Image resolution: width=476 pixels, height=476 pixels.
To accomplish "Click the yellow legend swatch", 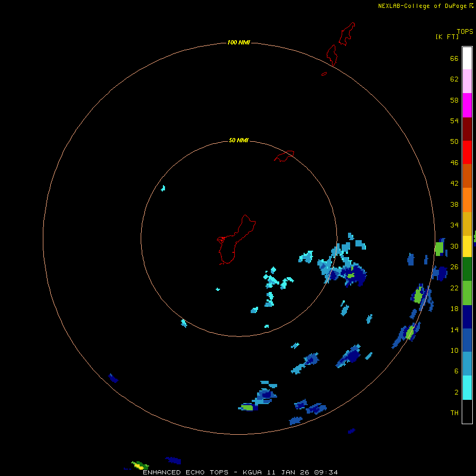I will click(x=467, y=246).
